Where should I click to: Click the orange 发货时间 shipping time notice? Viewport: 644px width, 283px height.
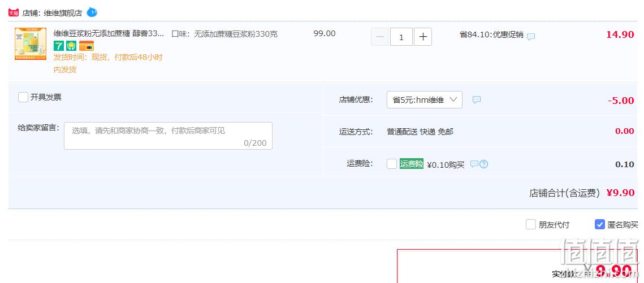[108, 63]
